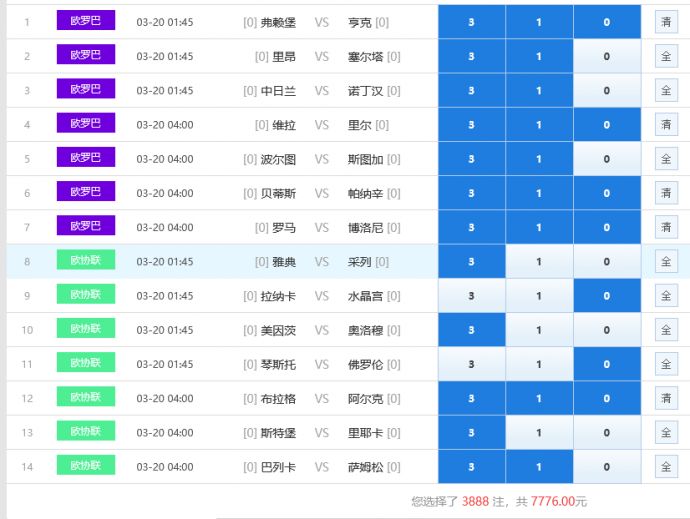
Task: Select the 0 outcome for 斯特堡 vs 里耶卡
Action: (606, 433)
